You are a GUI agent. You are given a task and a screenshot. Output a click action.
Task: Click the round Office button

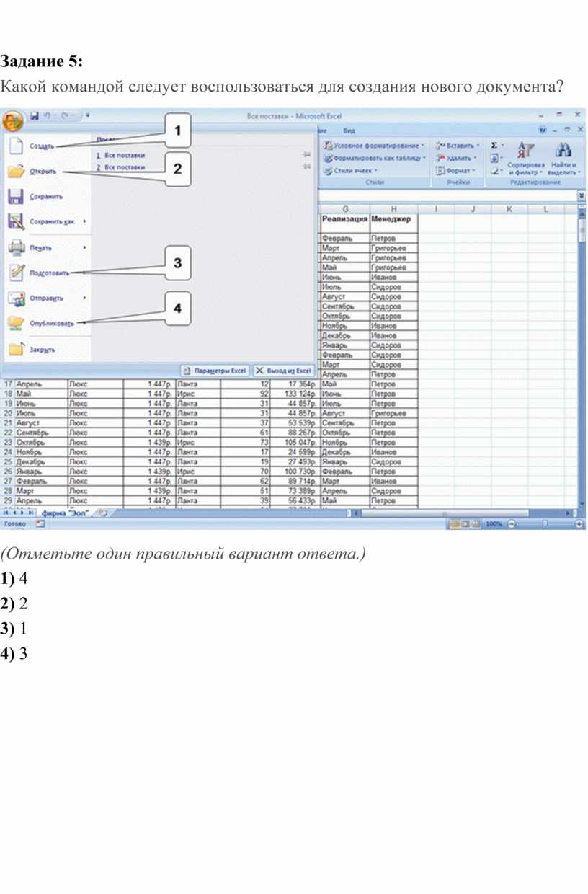pyautogui.click(x=12, y=120)
